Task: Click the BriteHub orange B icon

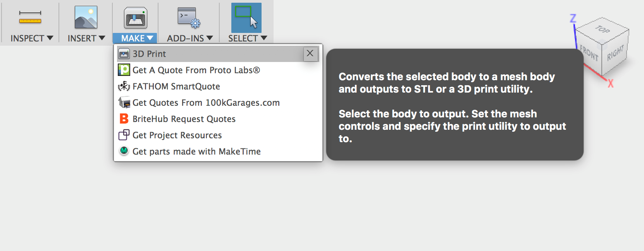Action: coord(124,119)
